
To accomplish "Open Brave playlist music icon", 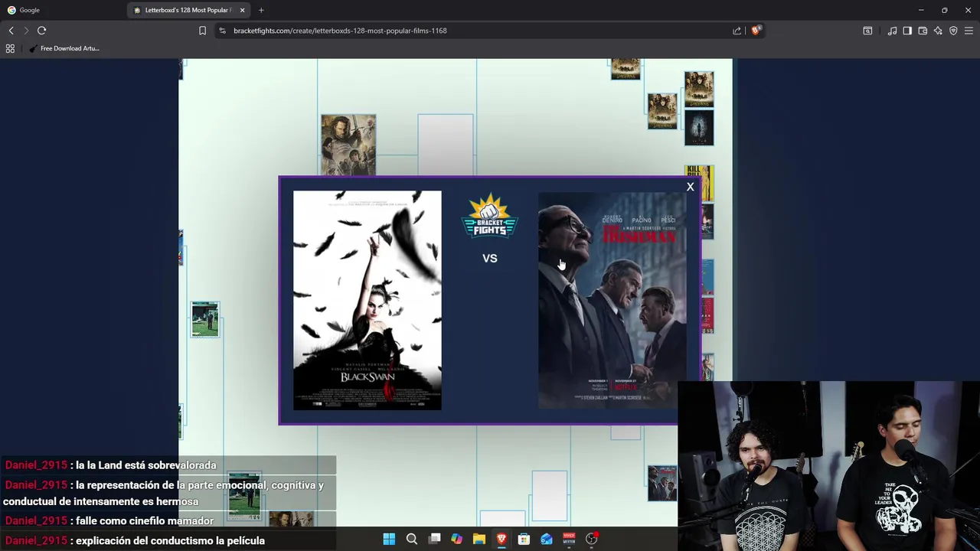I will point(892,31).
